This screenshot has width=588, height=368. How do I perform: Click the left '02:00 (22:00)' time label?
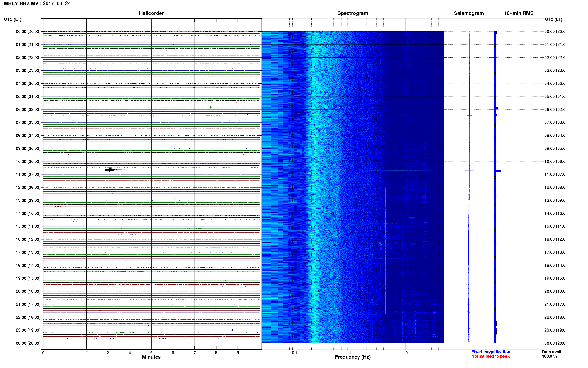pos(28,58)
